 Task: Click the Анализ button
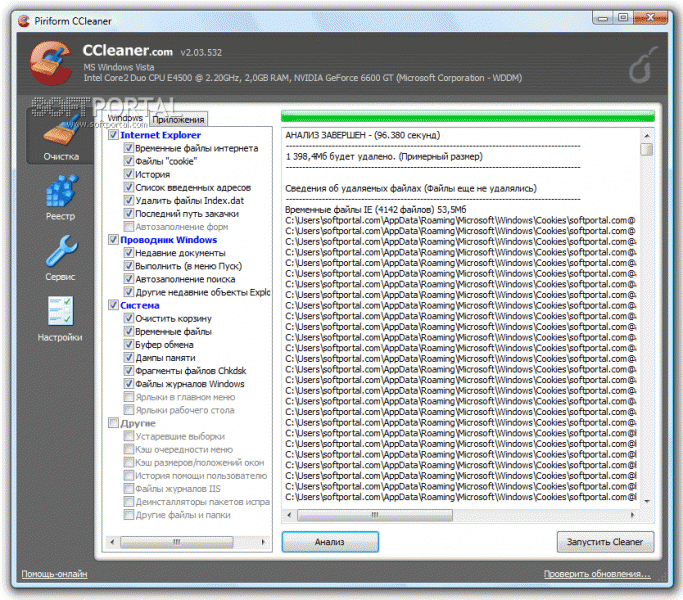(x=330, y=542)
